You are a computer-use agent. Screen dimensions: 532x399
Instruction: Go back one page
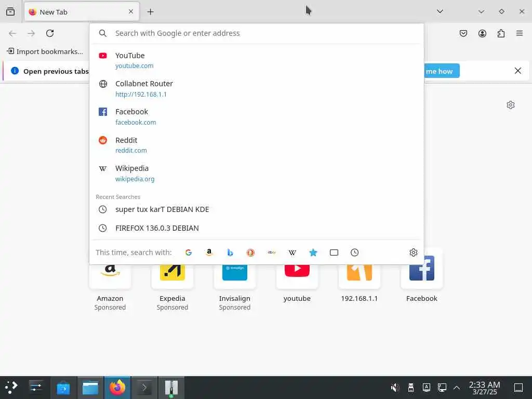pos(12,33)
